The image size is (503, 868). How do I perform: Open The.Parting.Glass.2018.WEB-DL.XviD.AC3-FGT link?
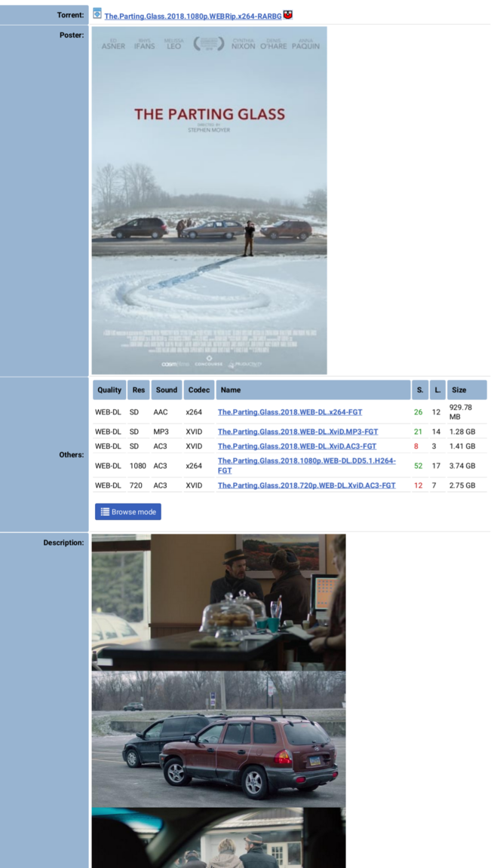pyautogui.click(x=297, y=446)
